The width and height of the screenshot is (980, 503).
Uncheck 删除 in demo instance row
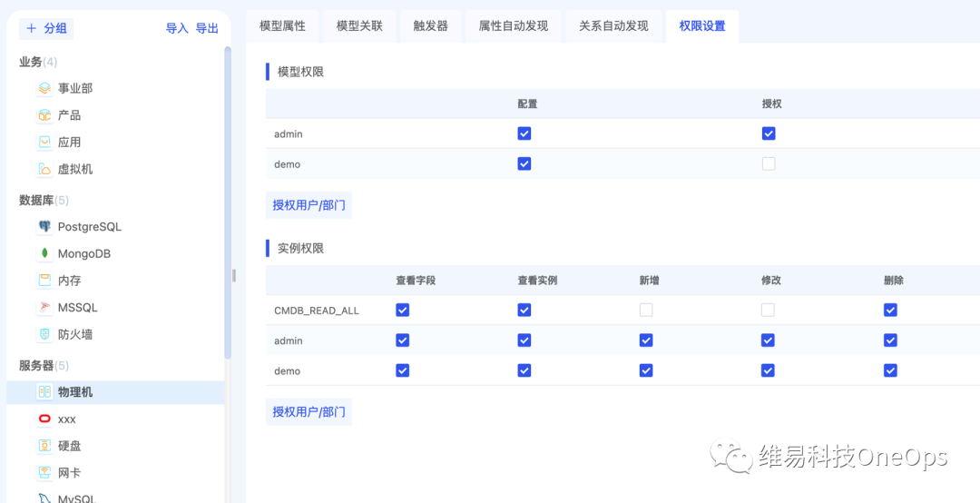point(891,370)
